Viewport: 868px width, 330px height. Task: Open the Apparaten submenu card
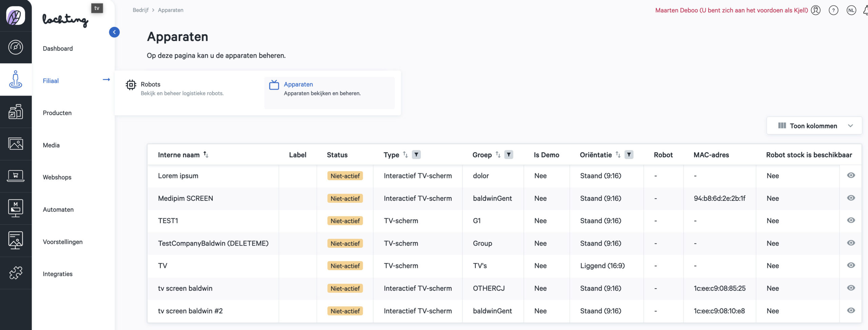point(330,93)
